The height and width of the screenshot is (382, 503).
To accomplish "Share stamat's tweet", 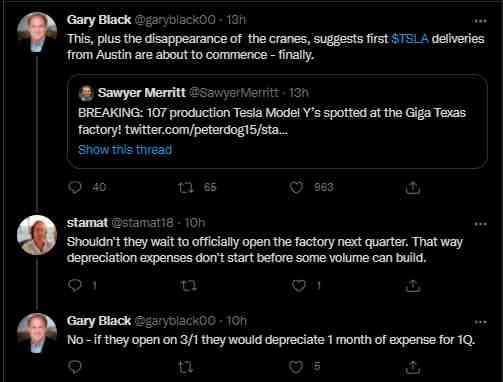I will pos(413,286).
